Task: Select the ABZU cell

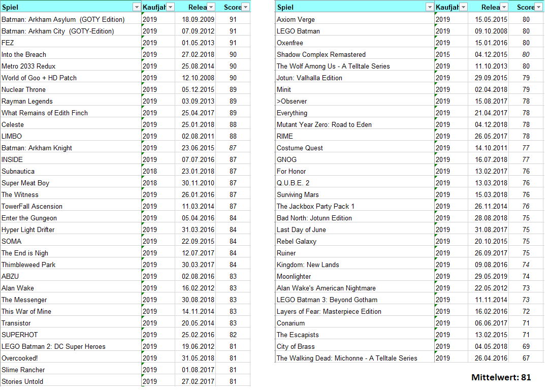Action: 71,276
